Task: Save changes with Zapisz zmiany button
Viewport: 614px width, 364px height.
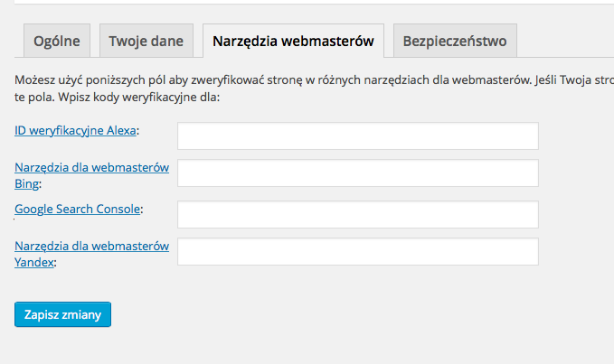Action: point(62,314)
